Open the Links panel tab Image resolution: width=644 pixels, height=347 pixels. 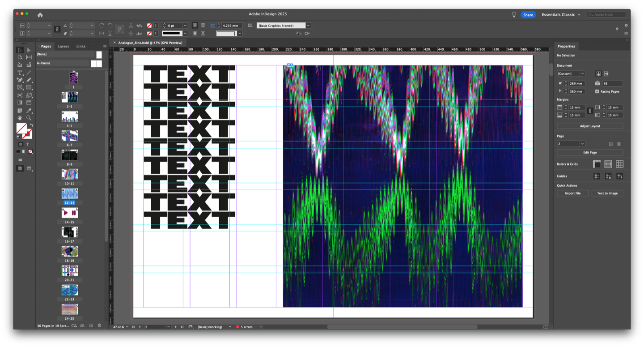click(x=80, y=46)
